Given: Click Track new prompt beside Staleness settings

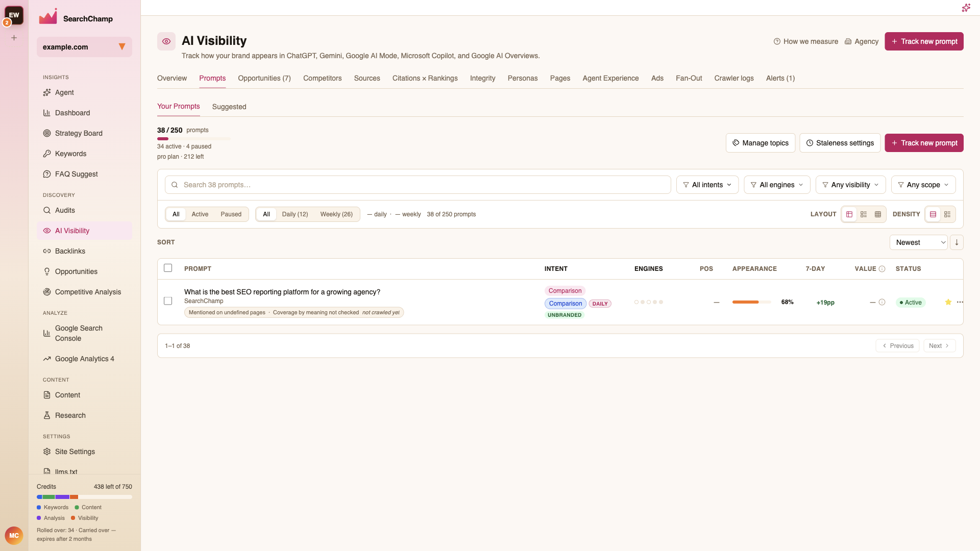Looking at the screenshot, I should point(924,143).
